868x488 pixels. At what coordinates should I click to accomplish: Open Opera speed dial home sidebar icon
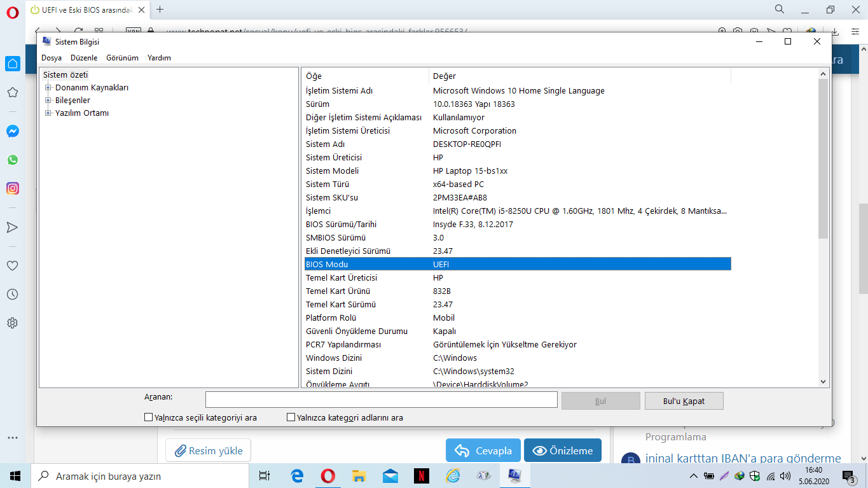(13, 64)
